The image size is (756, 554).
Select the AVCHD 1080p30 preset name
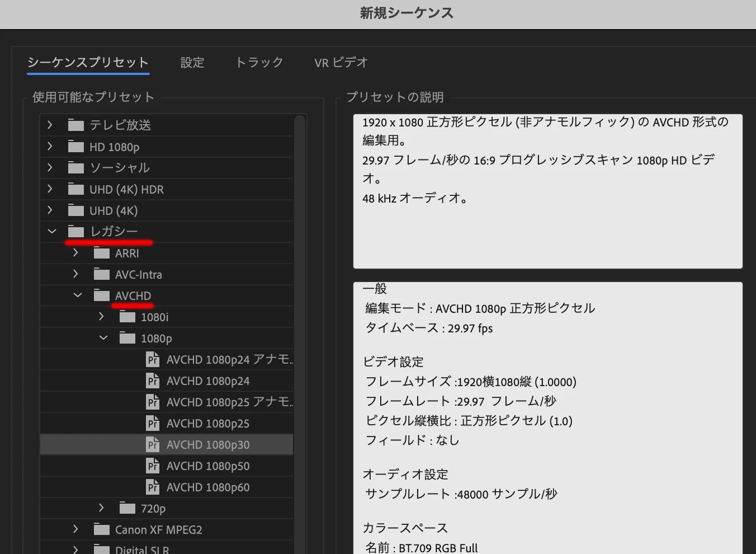[208, 445]
